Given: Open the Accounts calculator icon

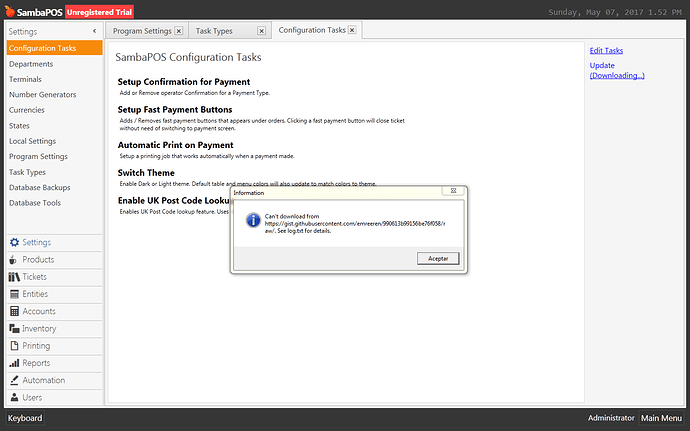Looking at the screenshot, I should click(14, 311).
